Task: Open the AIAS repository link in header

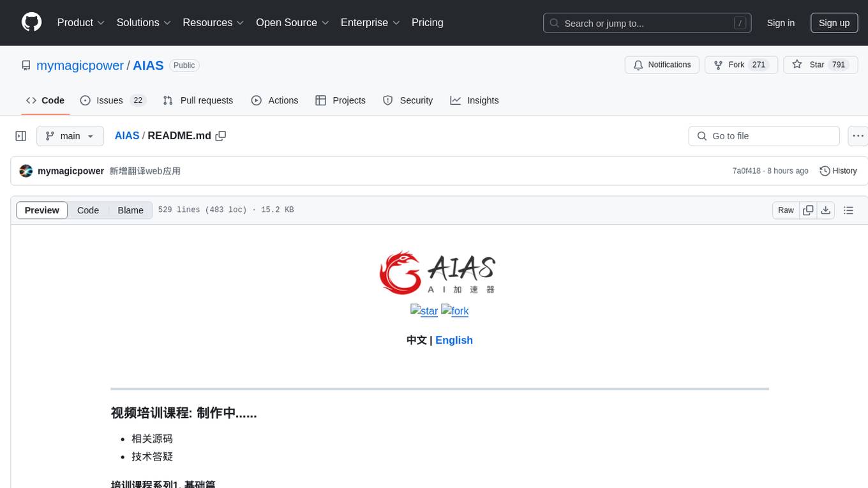Action: (x=148, y=65)
